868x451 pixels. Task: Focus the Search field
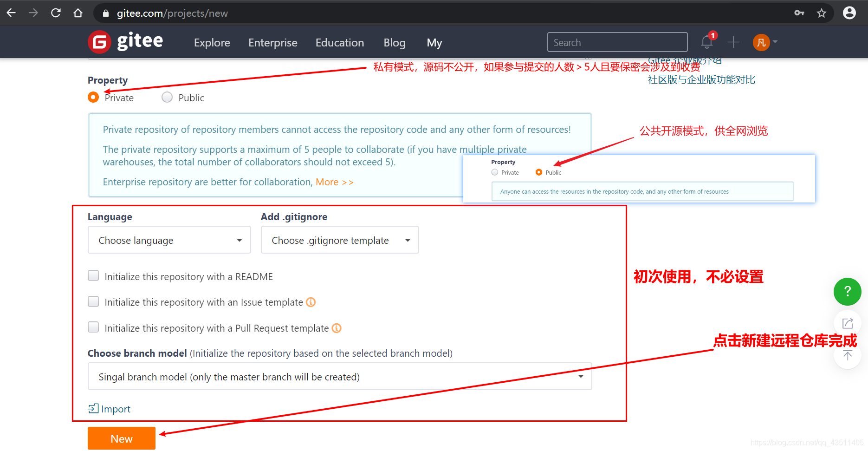pos(617,42)
